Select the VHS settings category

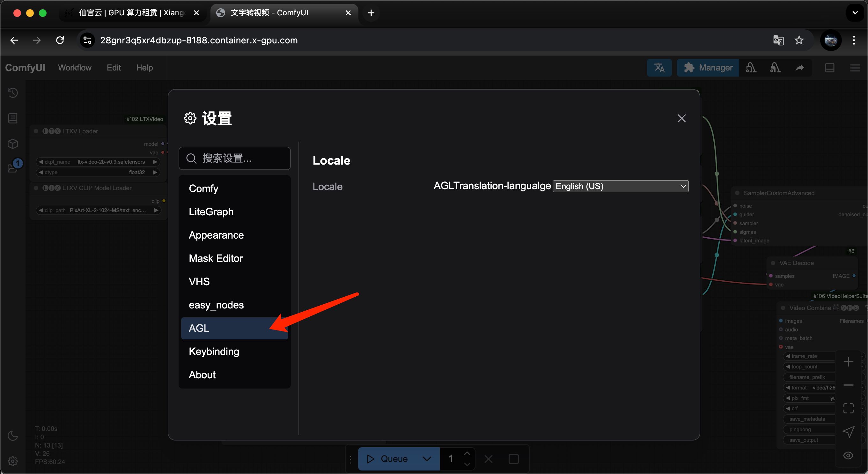[x=234, y=282]
